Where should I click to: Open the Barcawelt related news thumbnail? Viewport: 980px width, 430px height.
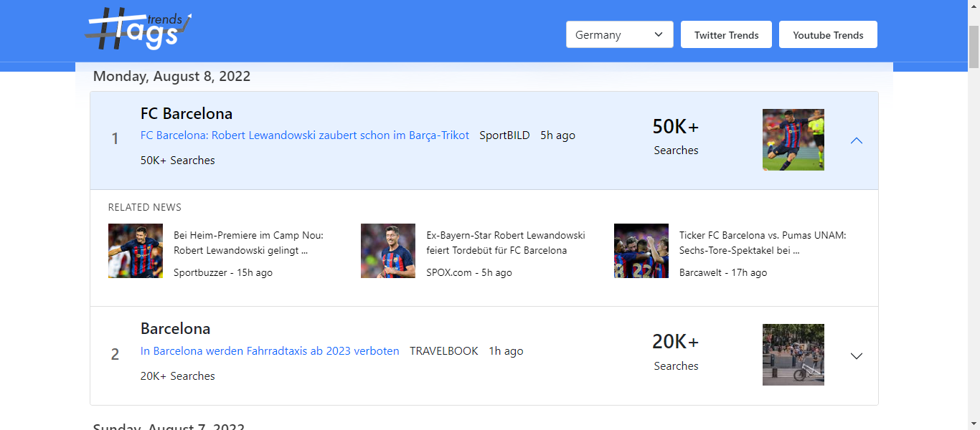coord(641,251)
